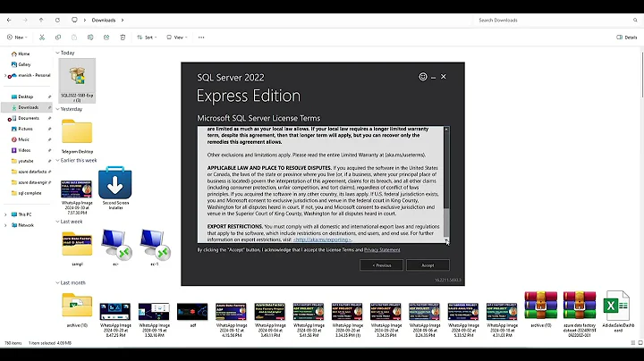Open Gallery in navigation pane

(24, 64)
